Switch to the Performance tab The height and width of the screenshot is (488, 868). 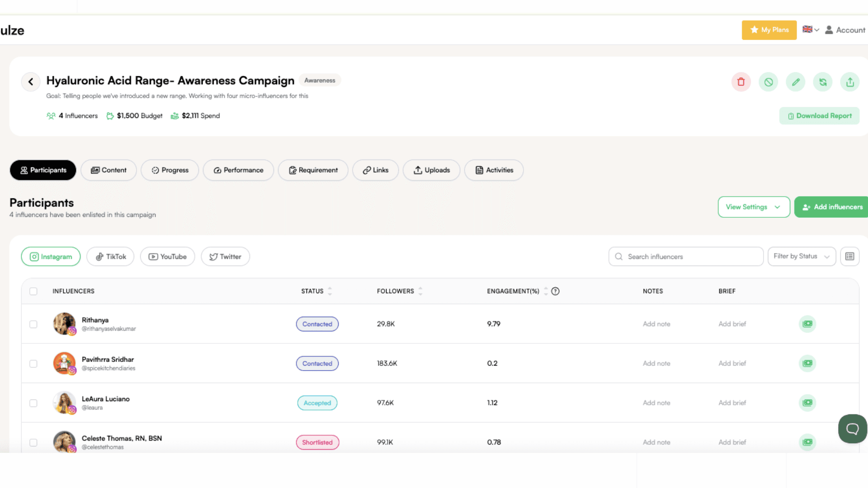coord(238,170)
